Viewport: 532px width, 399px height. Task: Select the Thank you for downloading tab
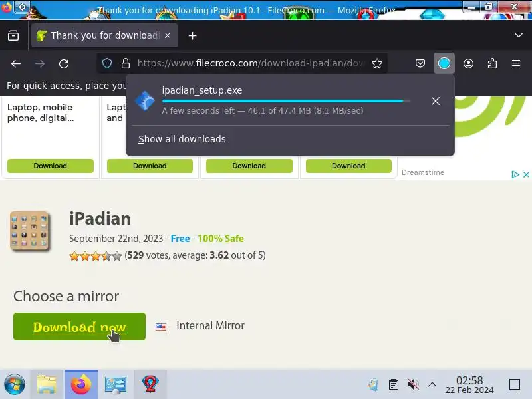(x=104, y=35)
